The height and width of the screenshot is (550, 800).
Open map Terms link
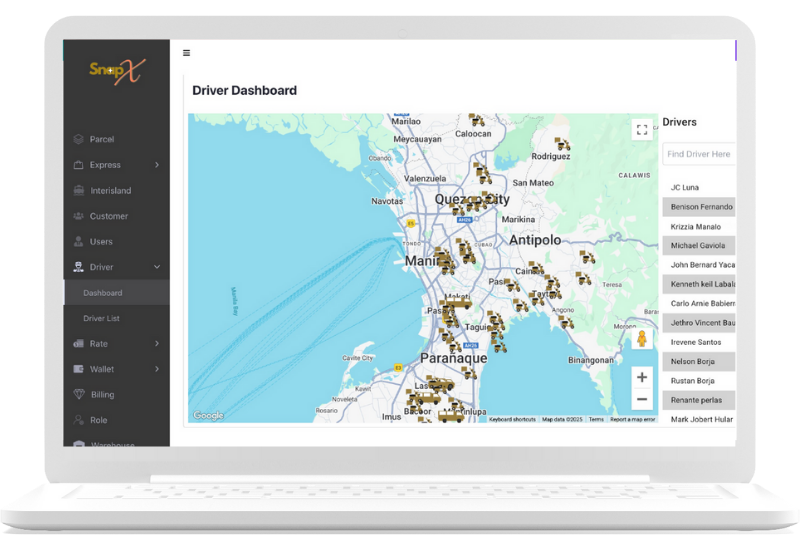(x=596, y=419)
